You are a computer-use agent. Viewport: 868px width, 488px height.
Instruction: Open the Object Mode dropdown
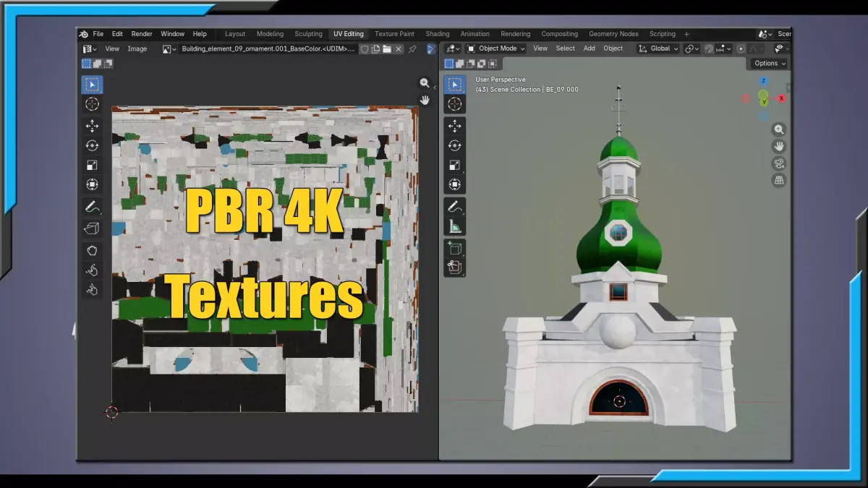click(x=495, y=48)
